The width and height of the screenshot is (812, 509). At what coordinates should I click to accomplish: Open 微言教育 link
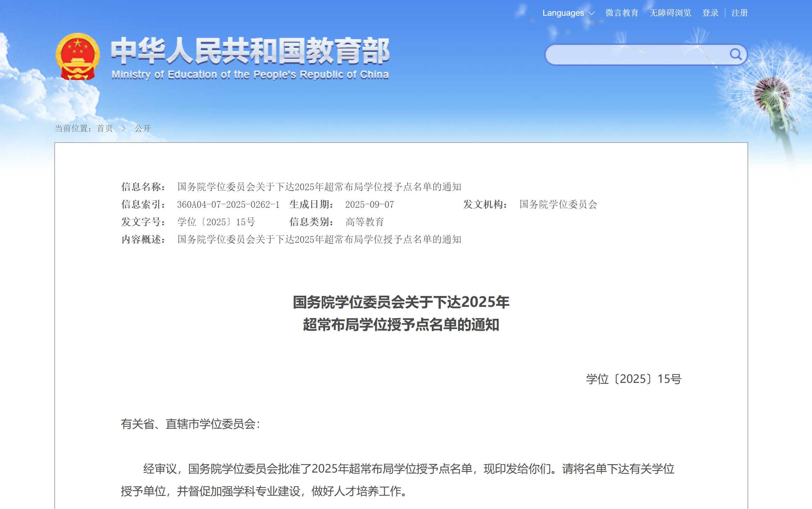(622, 13)
